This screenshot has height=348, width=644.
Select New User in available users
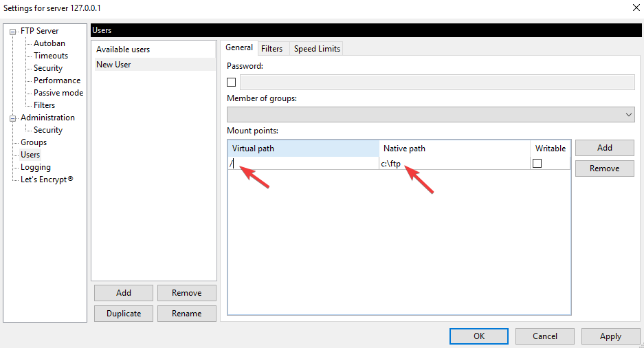coord(155,65)
